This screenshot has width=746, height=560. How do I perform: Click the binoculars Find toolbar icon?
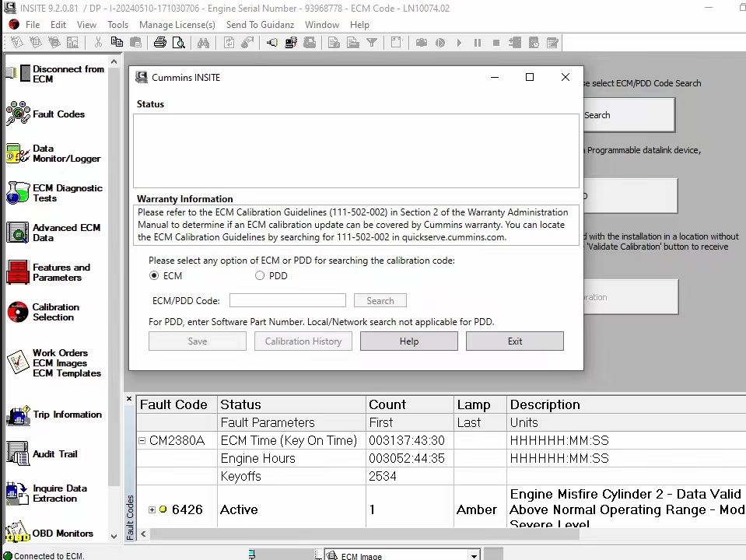click(x=203, y=43)
